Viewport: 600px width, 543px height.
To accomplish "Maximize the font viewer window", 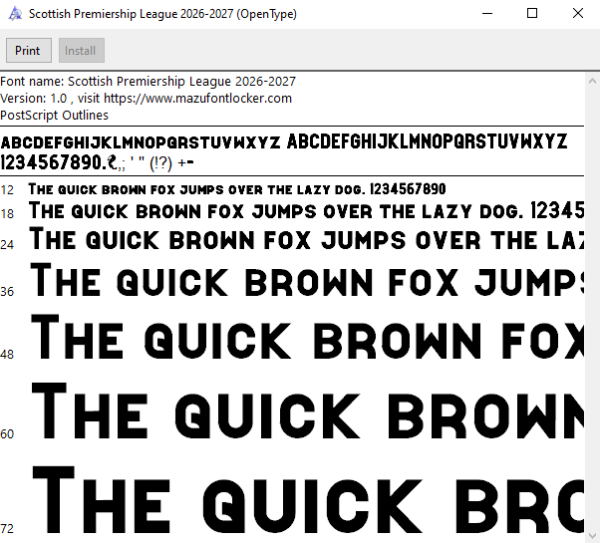I will [x=532, y=14].
